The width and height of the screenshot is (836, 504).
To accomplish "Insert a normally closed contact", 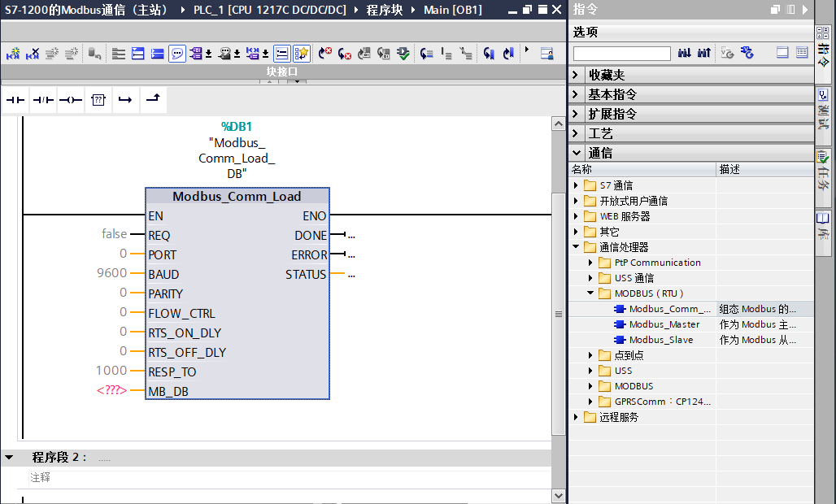I will [43, 100].
